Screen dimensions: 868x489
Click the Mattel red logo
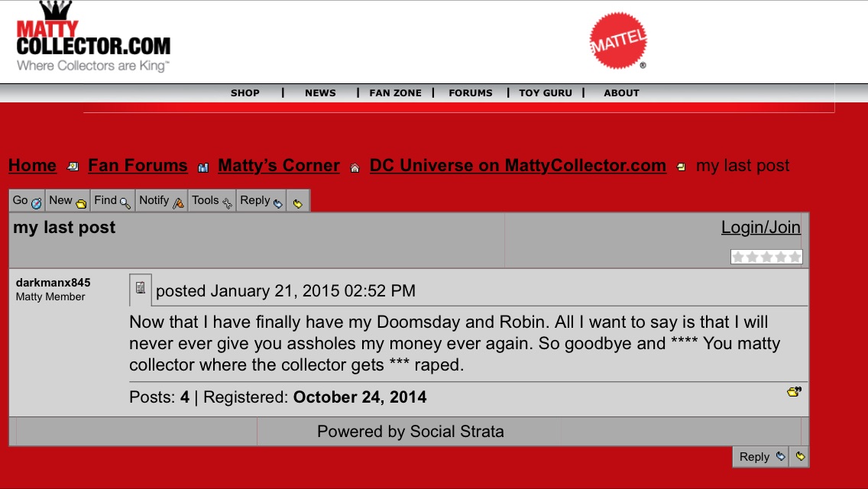click(618, 40)
